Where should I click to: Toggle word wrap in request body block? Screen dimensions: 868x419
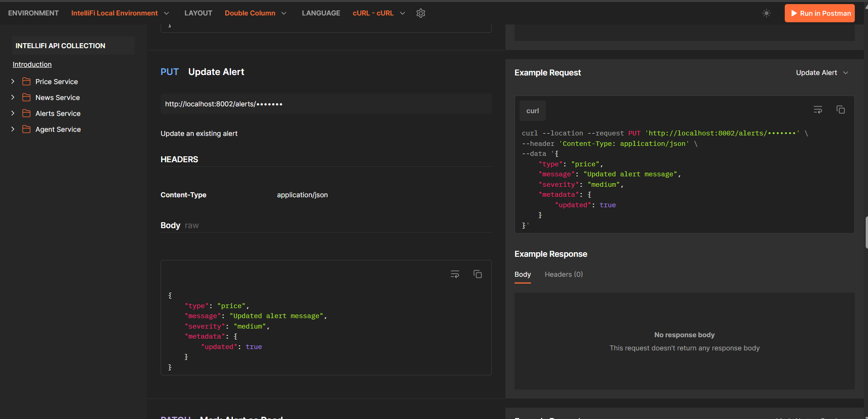(455, 274)
